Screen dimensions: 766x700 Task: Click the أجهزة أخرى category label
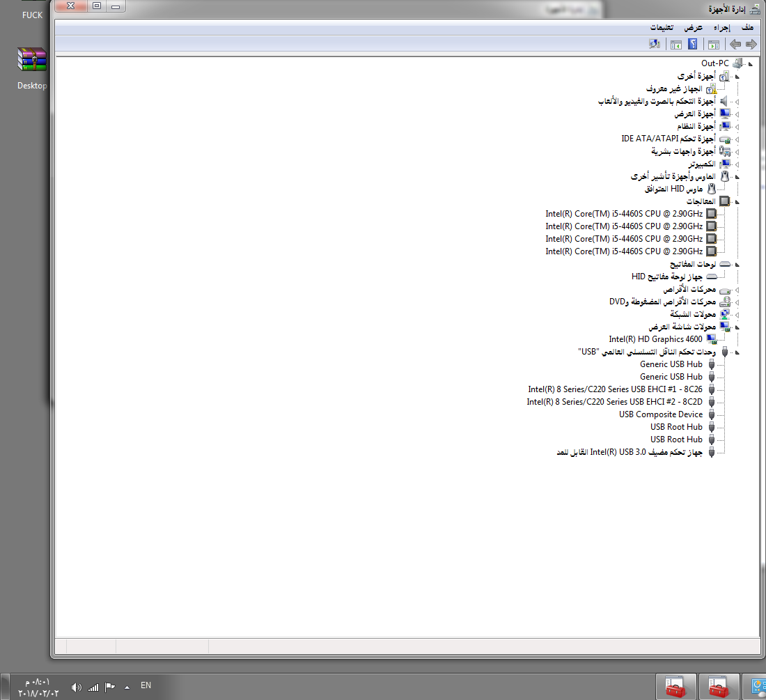point(696,76)
